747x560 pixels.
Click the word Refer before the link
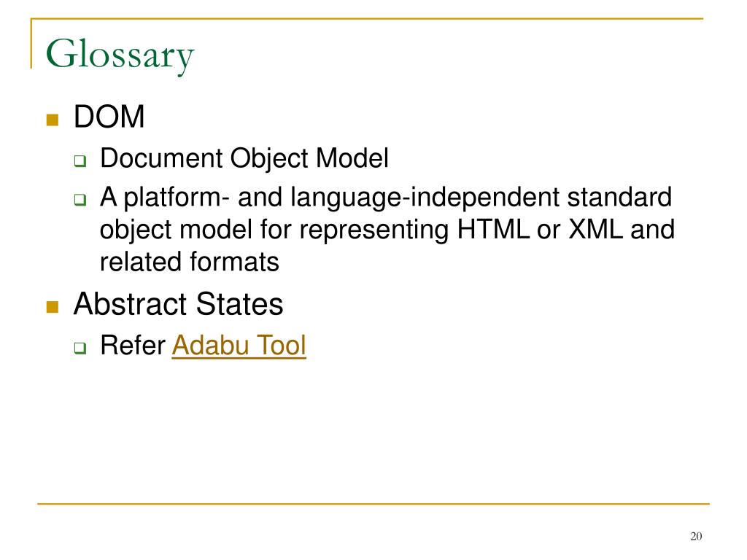[133, 345]
